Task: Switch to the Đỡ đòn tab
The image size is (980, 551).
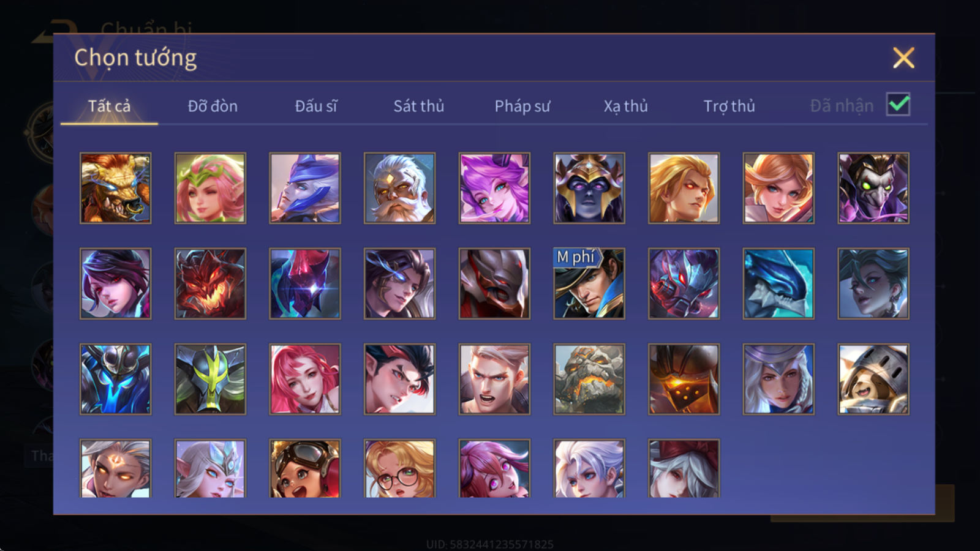Action: pos(213,106)
